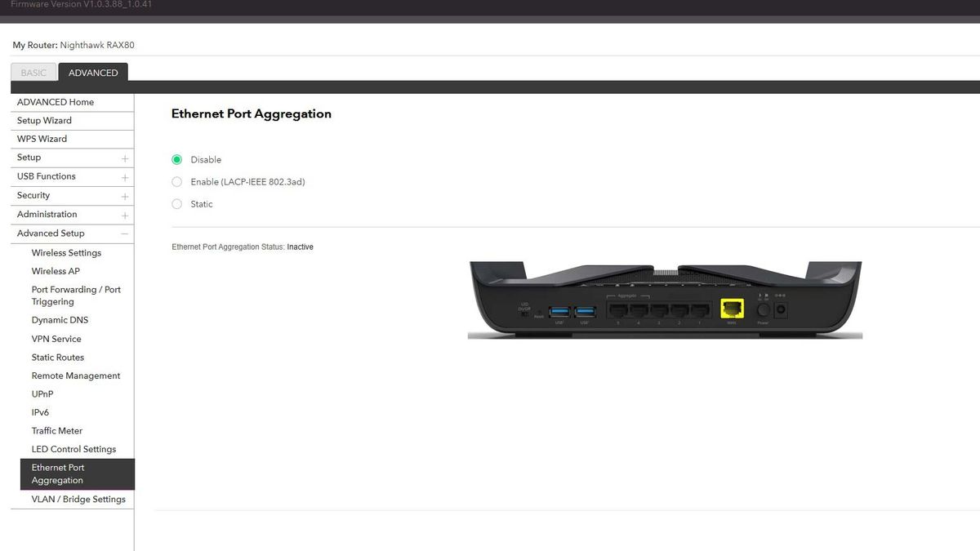Open VLAN / Bridge Settings
The image size is (980, 551).
(78, 499)
